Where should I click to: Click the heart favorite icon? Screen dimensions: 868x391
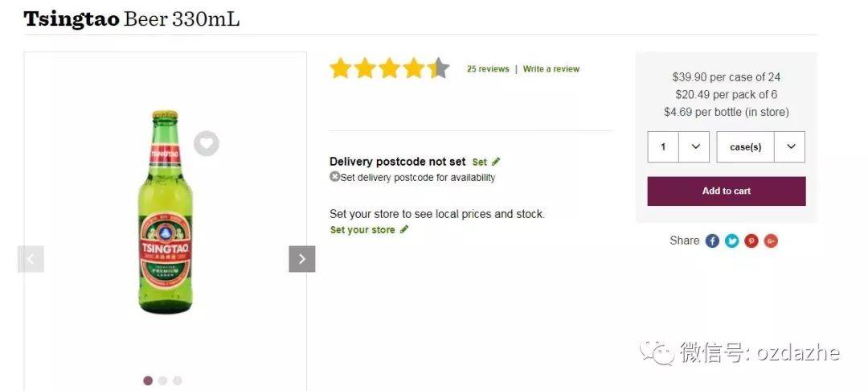207,143
